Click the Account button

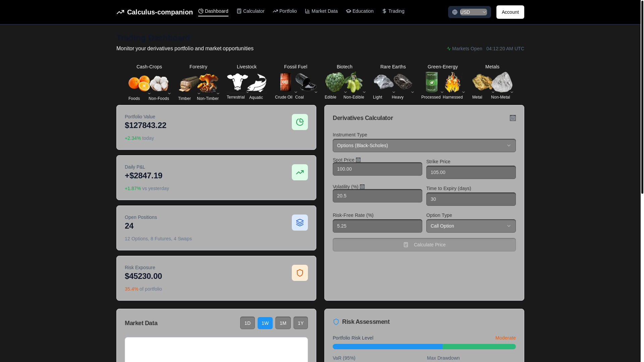point(510,12)
